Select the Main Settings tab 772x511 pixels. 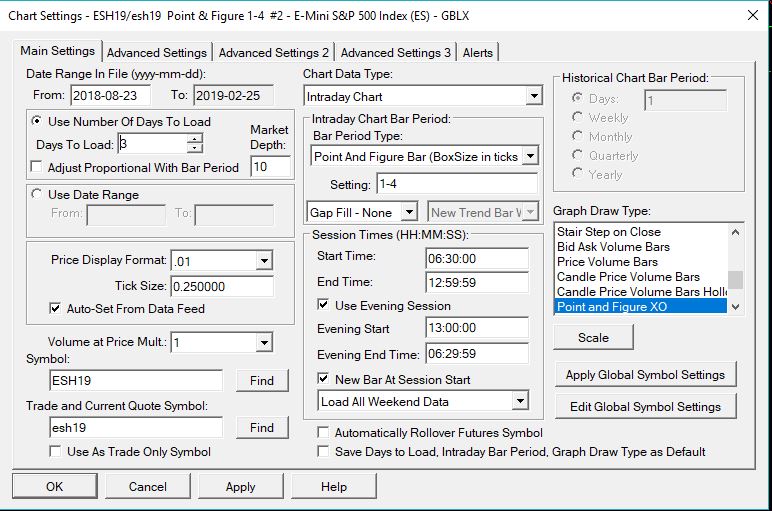tap(58, 51)
